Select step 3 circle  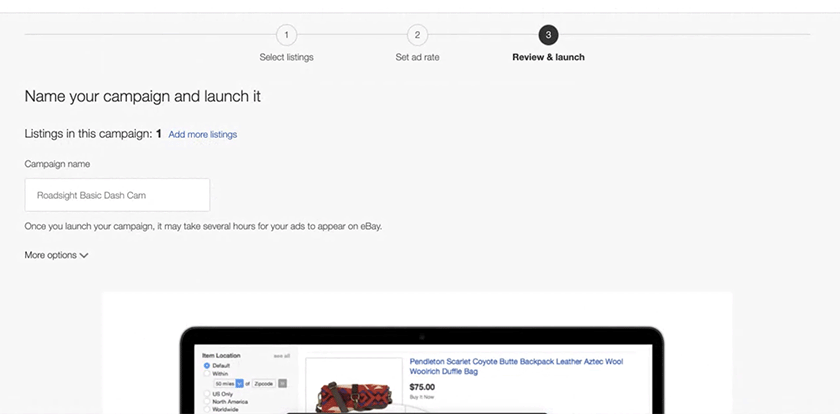(548, 35)
